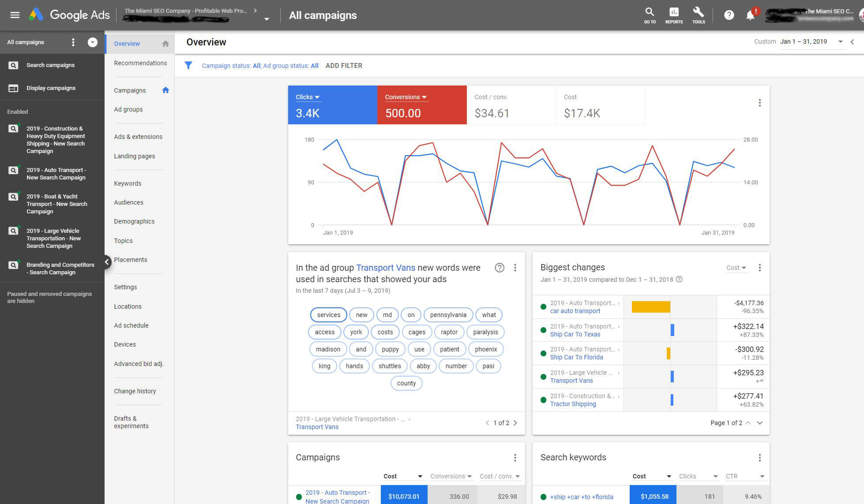
Task: Open the Go To search icon
Action: click(x=650, y=15)
